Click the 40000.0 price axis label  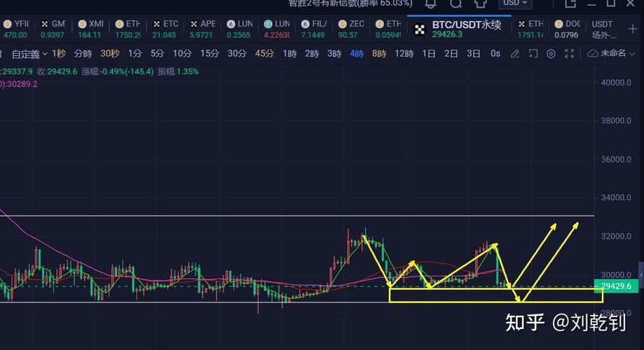[616, 83]
